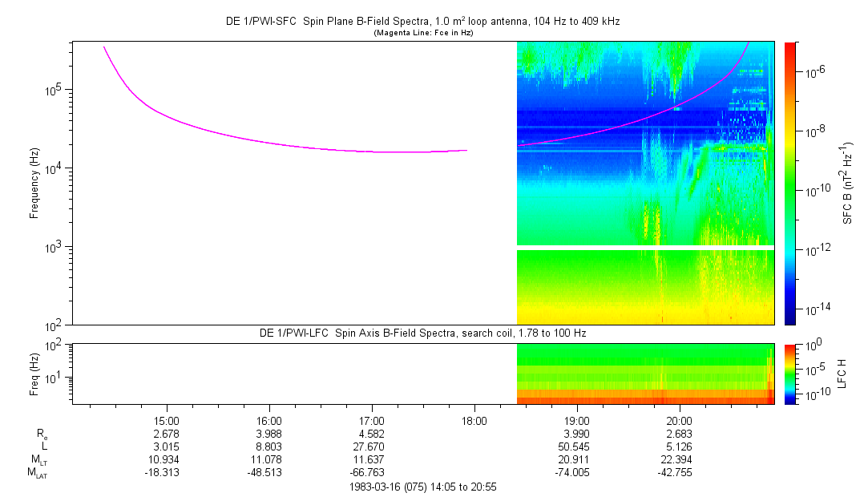Image resolution: width=868 pixels, height=497 pixels.
Task: Select the 19:00 time tick label
Action: 576,420
